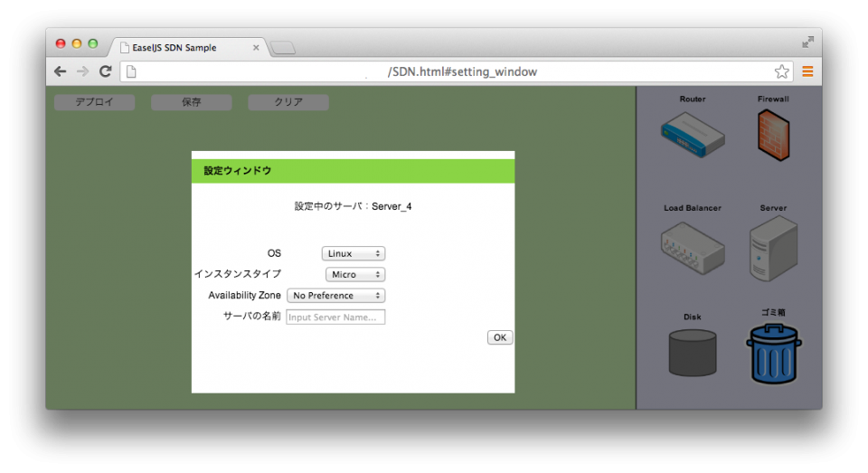Click the 保存 button
The height and width of the screenshot is (473, 868).
(192, 102)
